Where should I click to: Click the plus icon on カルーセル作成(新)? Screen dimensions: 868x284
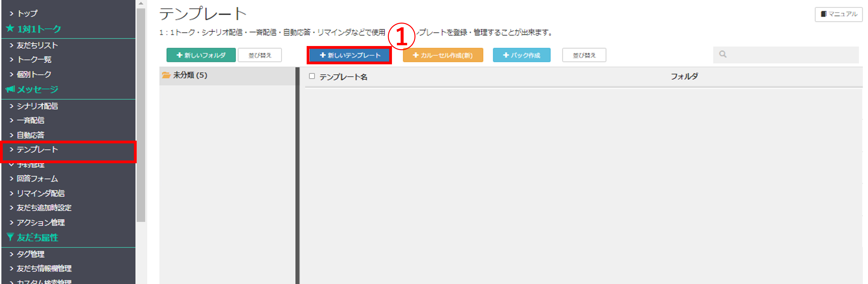tap(415, 55)
